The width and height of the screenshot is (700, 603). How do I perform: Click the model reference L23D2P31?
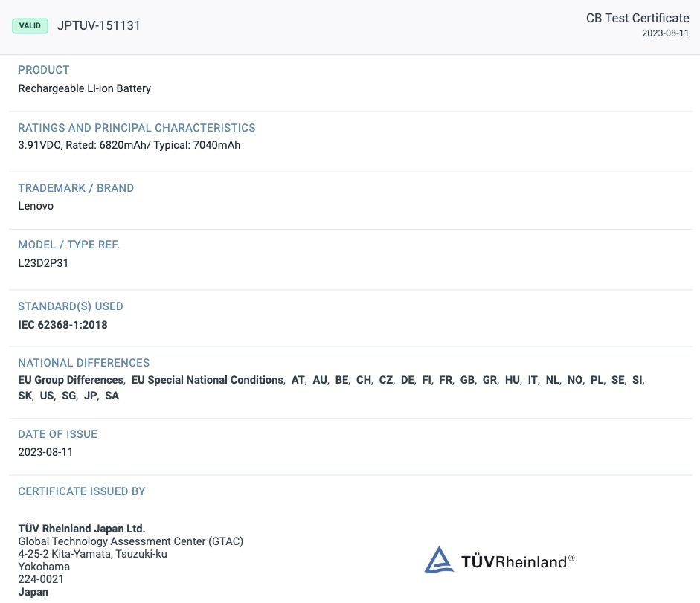43,262
